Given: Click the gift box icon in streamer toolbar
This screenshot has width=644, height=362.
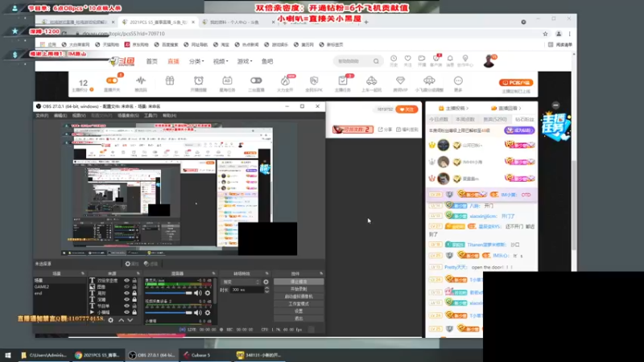Looking at the screenshot, I should 170,81.
